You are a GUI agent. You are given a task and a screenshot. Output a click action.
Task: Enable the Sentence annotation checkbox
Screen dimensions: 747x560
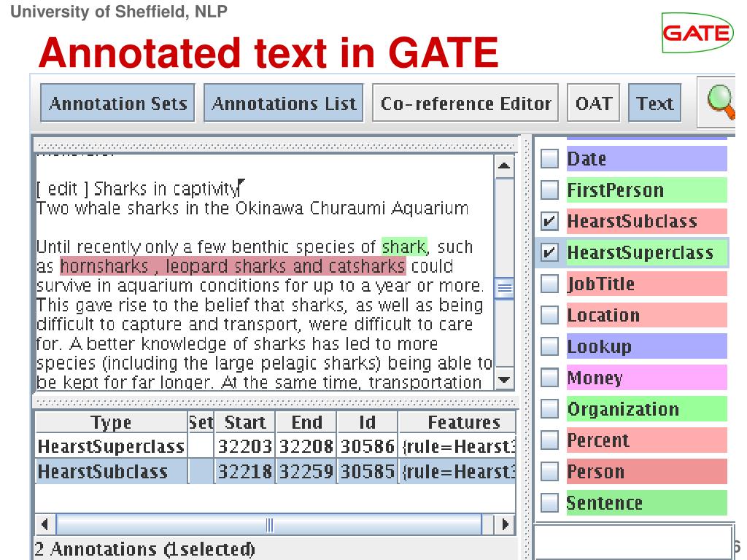pos(550,503)
